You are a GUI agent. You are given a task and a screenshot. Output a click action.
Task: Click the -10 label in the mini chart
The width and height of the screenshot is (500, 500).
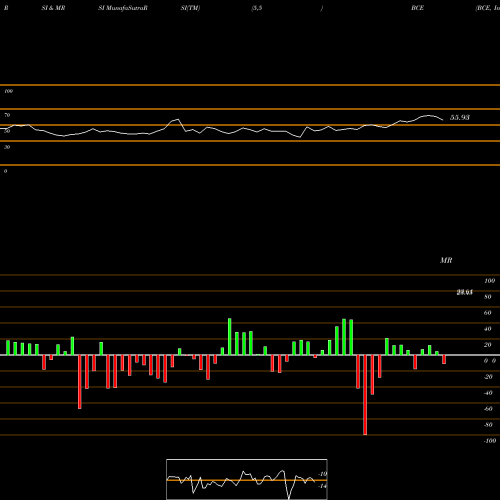click(x=323, y=474)
